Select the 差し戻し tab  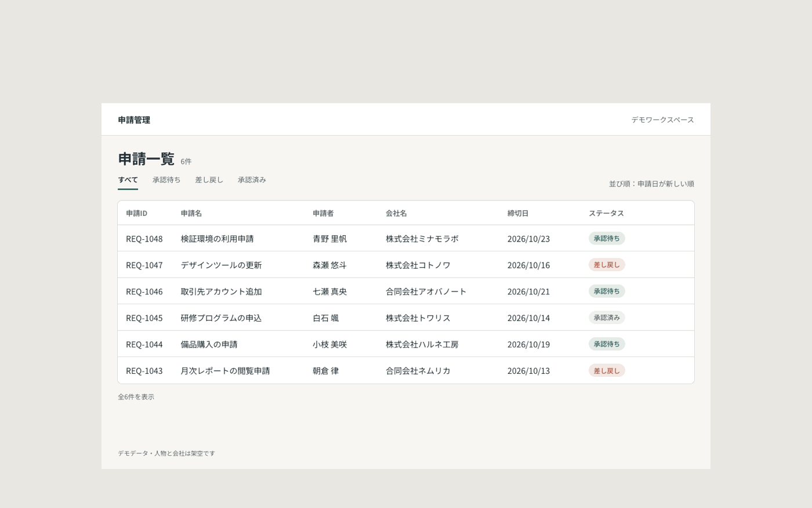click(209, 180)
